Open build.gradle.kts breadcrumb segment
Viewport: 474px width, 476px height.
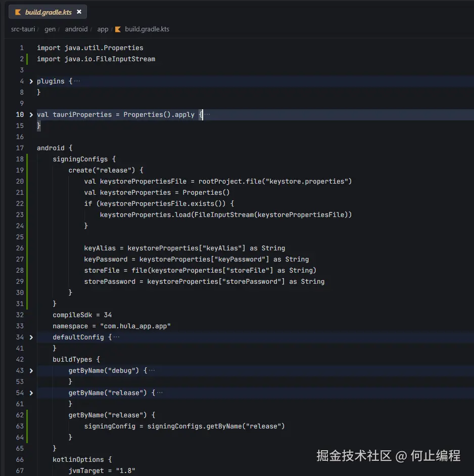click(x=147, y=29)
